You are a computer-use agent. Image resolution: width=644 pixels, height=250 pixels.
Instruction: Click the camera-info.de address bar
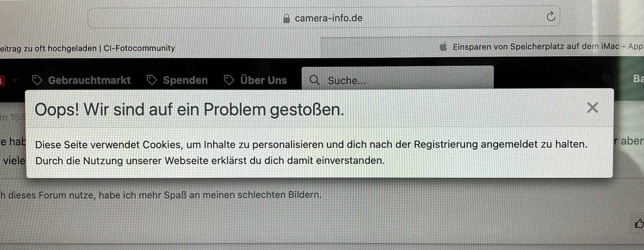tap(324, 17)
